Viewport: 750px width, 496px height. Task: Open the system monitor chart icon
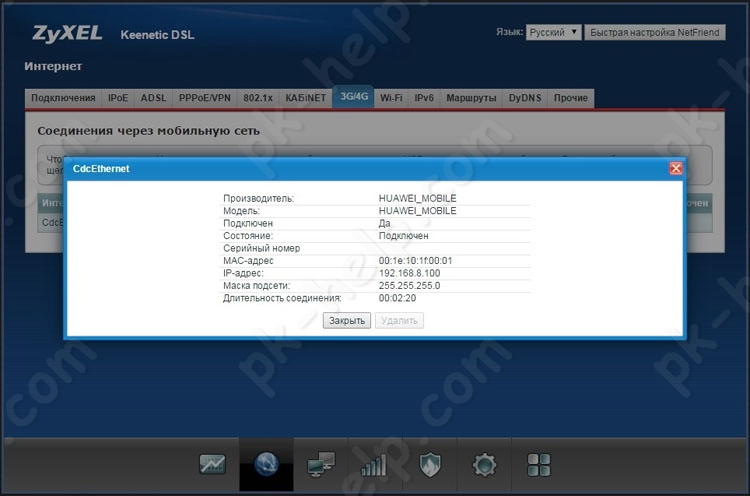[x=212, y=464]
